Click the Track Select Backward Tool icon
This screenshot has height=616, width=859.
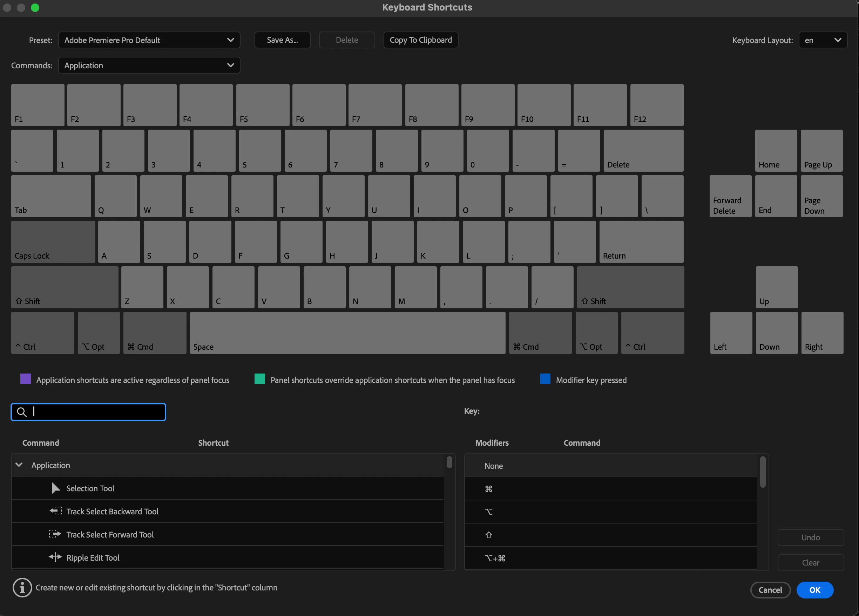coord(55,511)
